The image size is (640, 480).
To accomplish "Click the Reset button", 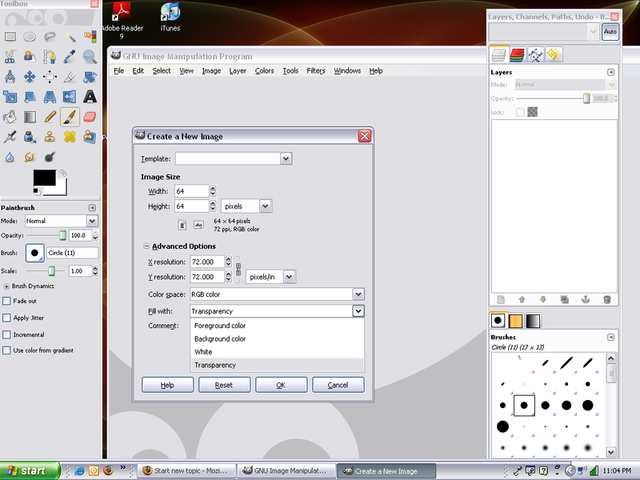I will coord(224,385).
